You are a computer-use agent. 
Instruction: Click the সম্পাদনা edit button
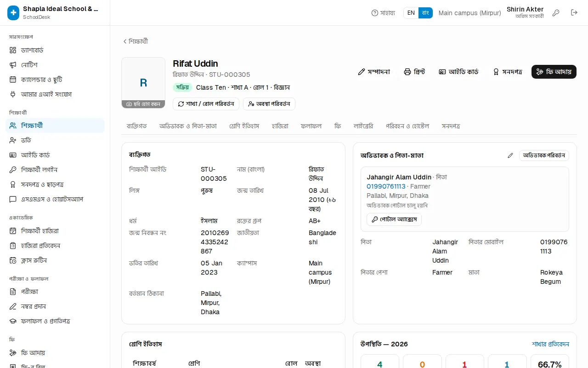[x=374, y=72]
